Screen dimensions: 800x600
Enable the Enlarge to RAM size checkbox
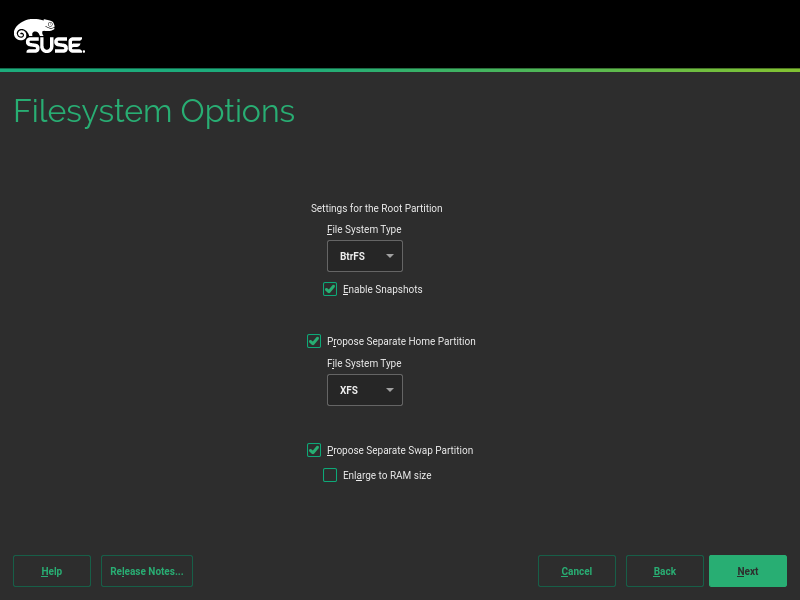point(330,475)
